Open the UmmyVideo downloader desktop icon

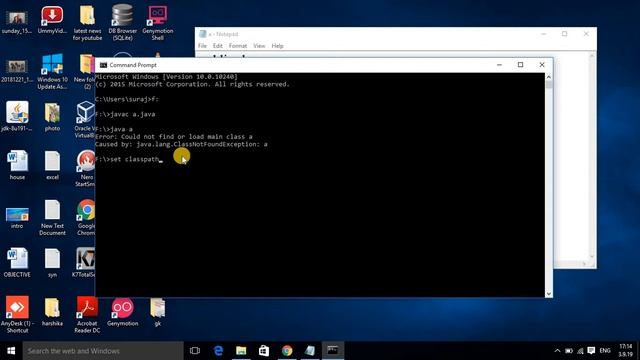52,20
